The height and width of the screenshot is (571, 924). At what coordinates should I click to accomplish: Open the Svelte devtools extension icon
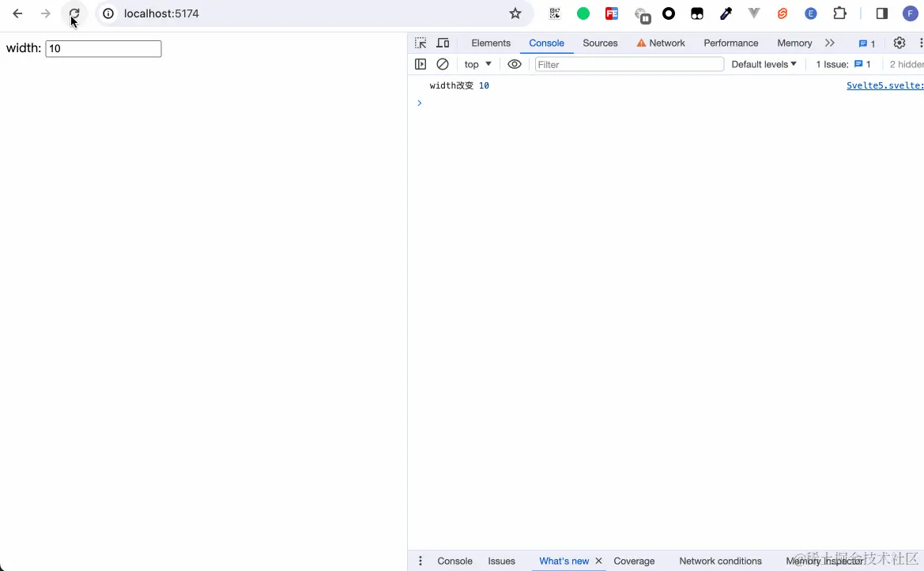click(x=783, y=13)
